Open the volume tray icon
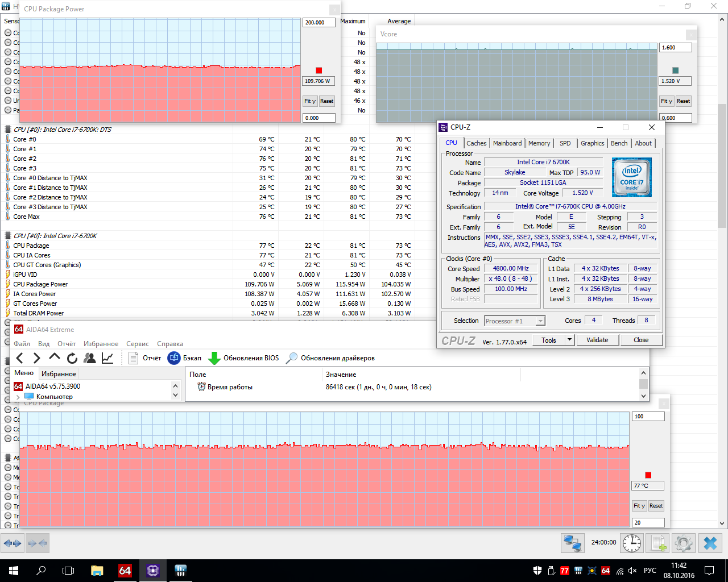 point(633,571)
